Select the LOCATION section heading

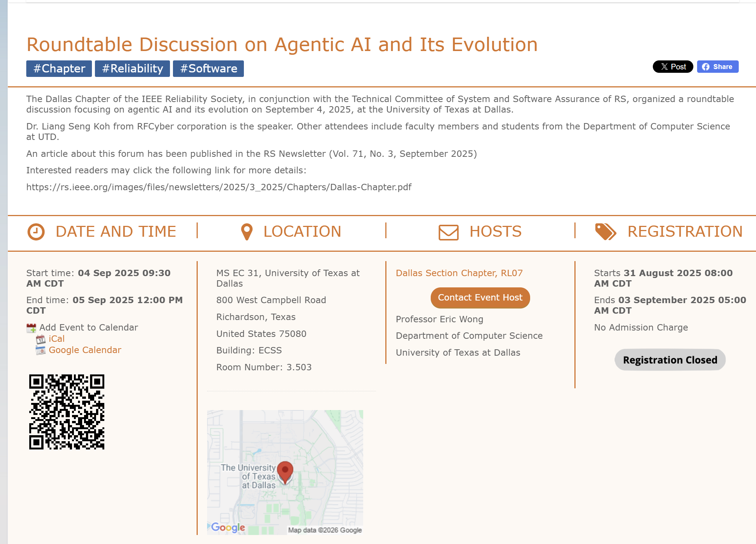click(302, 232)
